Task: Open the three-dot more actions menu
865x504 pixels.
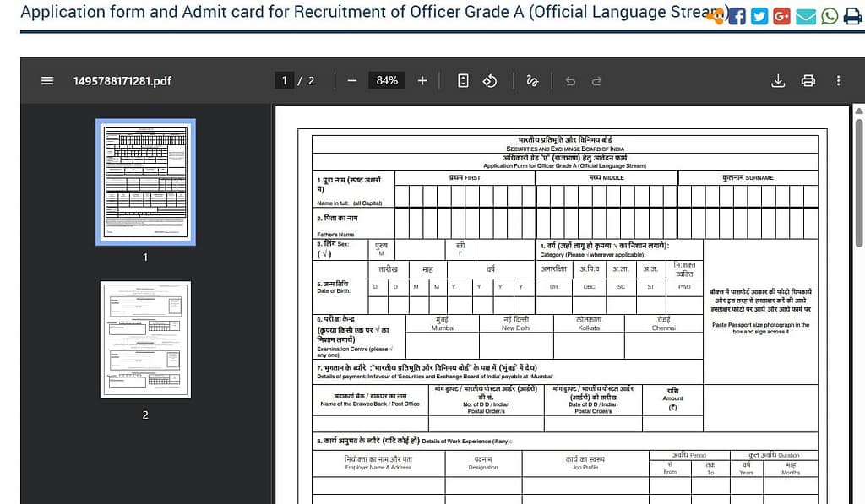Action: point(839,81)
